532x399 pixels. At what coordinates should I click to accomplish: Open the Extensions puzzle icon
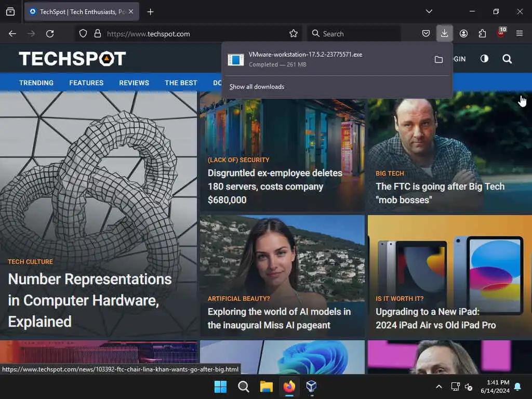482,34
